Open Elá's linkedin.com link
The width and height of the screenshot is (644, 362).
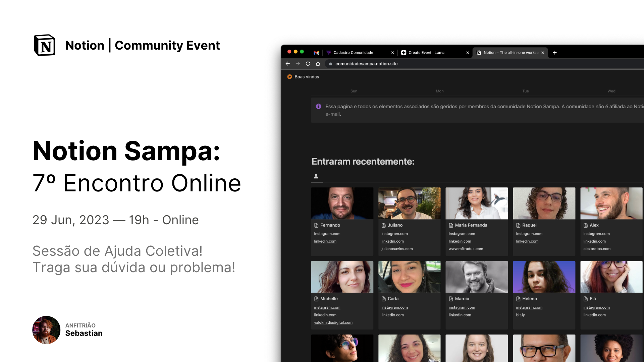click(594, 315)
